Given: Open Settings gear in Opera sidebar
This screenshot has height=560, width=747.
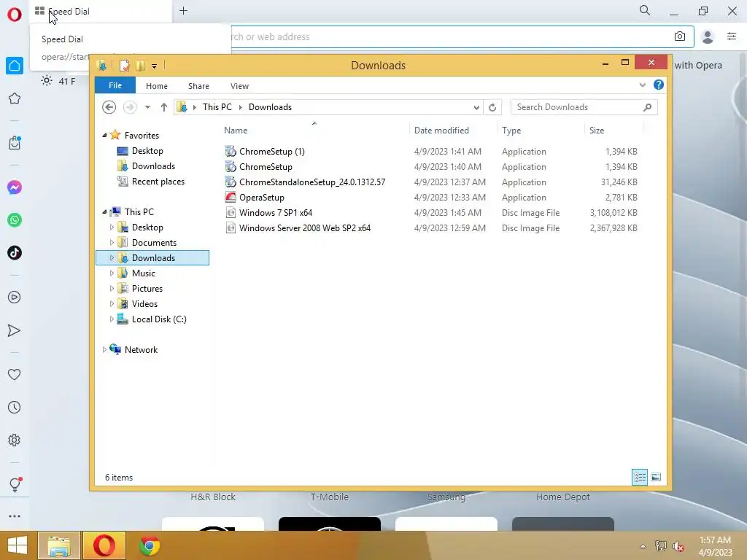Looking at the screenshot, I should coord(15,440).
